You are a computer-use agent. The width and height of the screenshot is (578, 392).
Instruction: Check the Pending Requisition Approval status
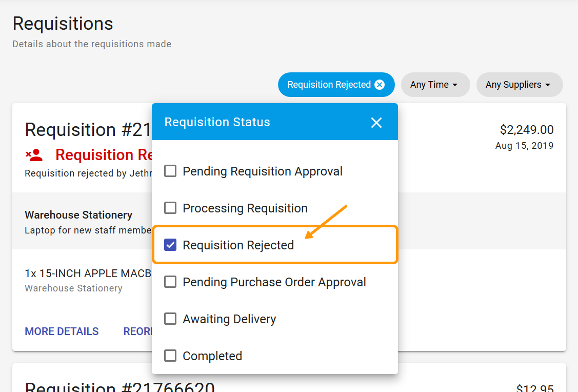[170, 171]
